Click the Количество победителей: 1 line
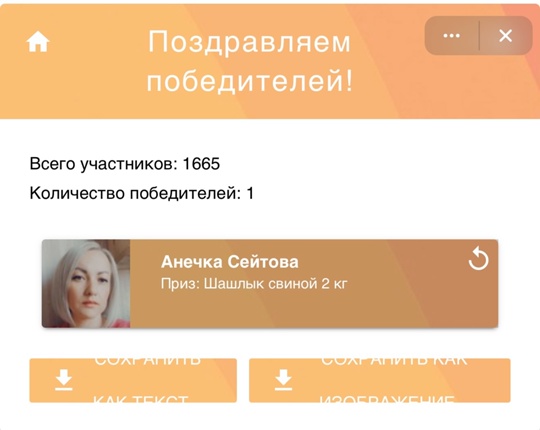This screenshot has height=430, width=540. point(142,193)
